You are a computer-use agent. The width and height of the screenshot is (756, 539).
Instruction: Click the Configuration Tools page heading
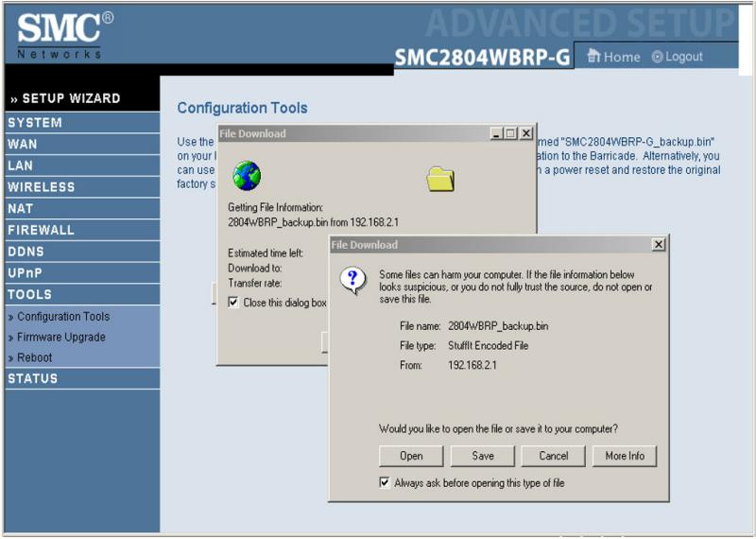click(242, 108)
